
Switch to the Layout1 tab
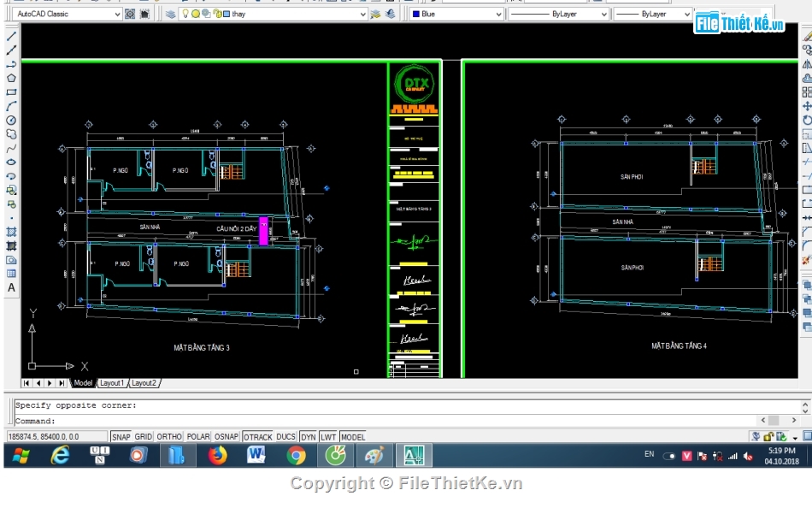(111, 383)
